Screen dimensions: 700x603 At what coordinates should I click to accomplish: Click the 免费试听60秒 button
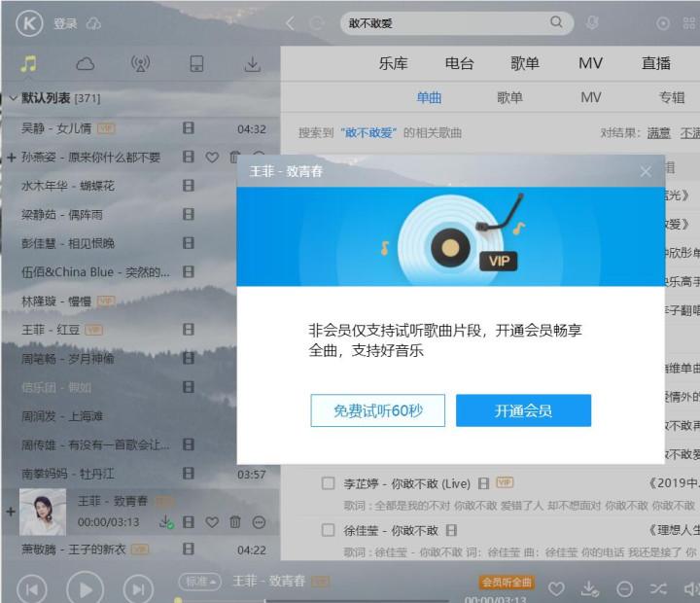(x=377, y=410)
